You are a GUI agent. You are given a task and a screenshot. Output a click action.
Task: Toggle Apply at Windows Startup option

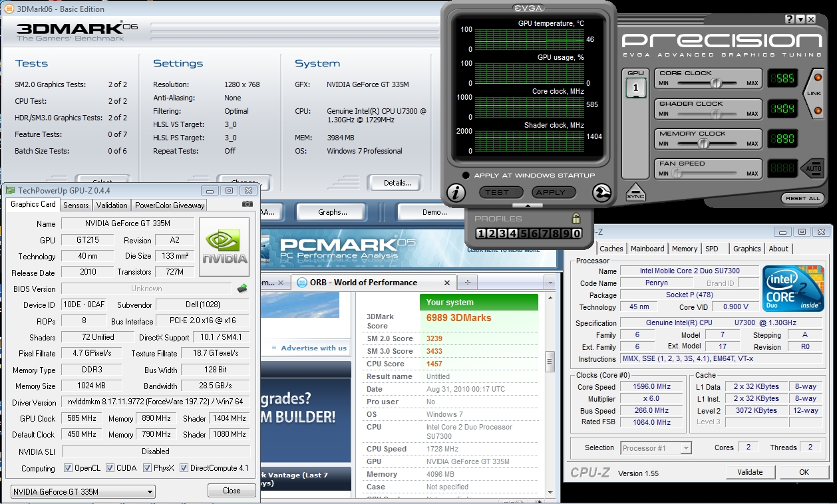point(466,176)
